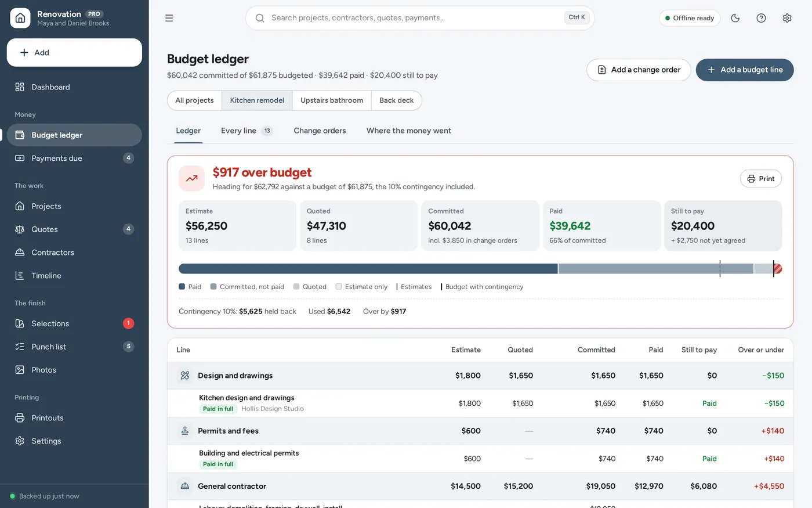Click the Punch list checklist icon
This screenshot has width=812, height=508.
(x=20, y=347)
